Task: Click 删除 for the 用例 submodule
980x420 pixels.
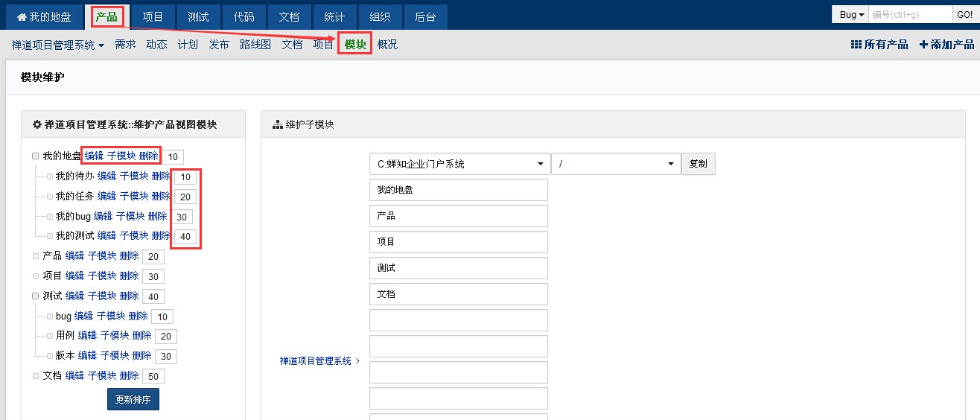Action: pos(142,335)
